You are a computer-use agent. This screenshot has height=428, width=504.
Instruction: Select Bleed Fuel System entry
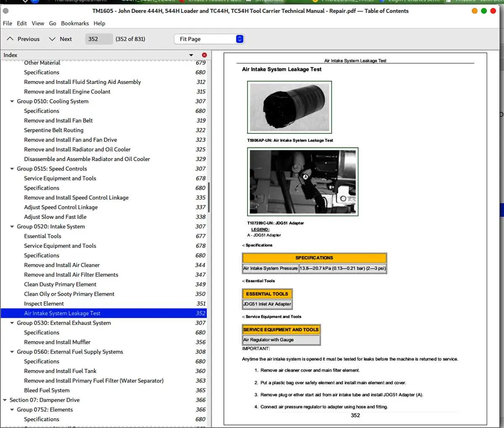47,391
